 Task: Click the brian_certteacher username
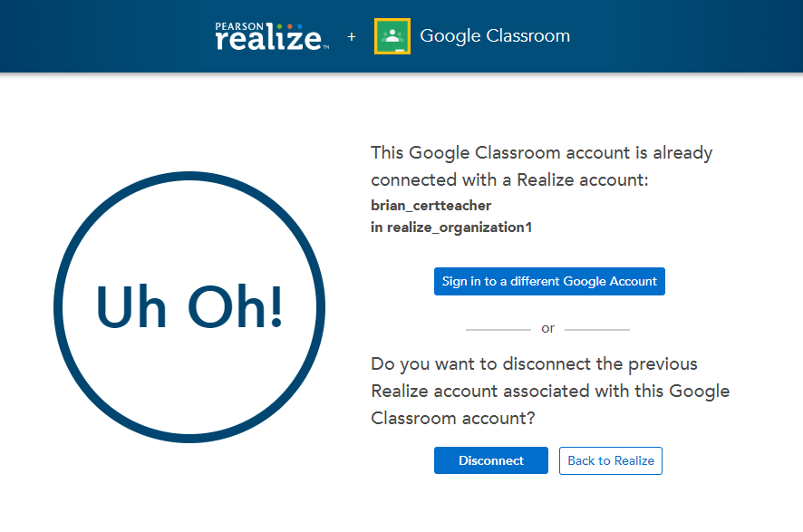coord(431,206)
